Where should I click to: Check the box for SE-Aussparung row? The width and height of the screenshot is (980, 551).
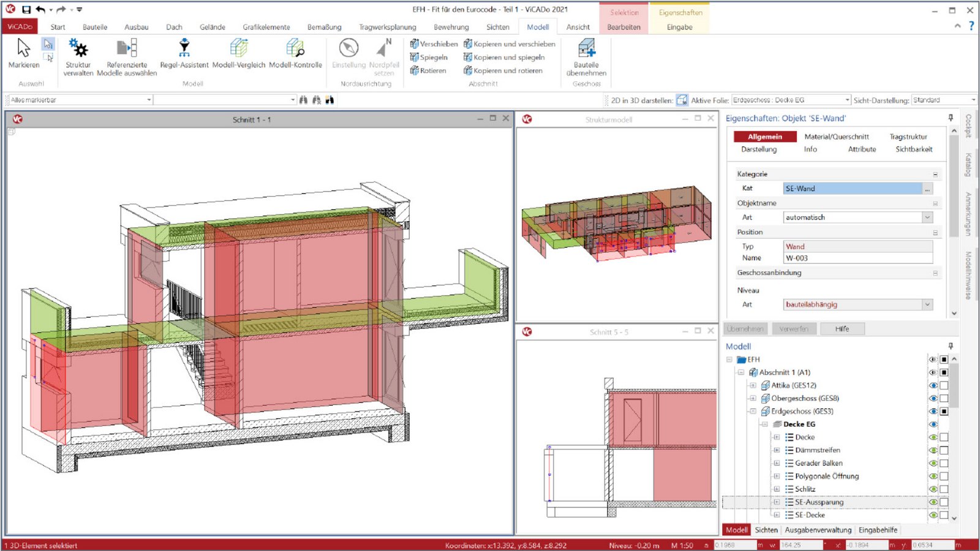(x=944, y=502)
